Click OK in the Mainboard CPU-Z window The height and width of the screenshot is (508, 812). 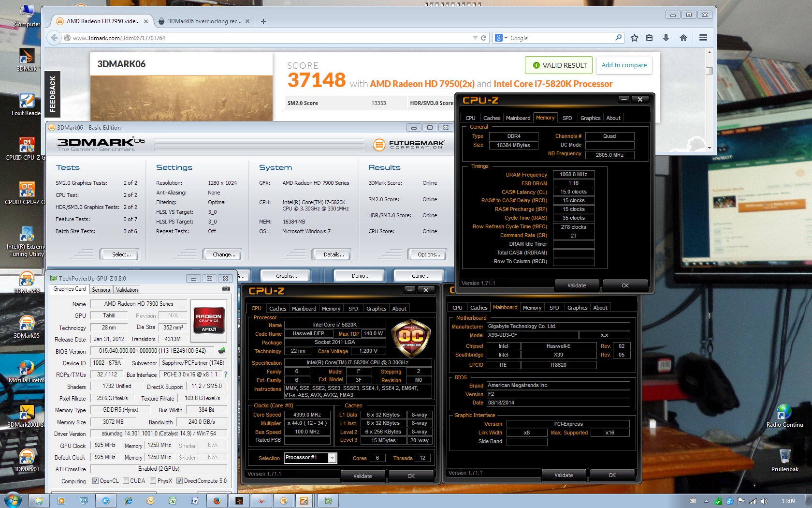point(612,475)
